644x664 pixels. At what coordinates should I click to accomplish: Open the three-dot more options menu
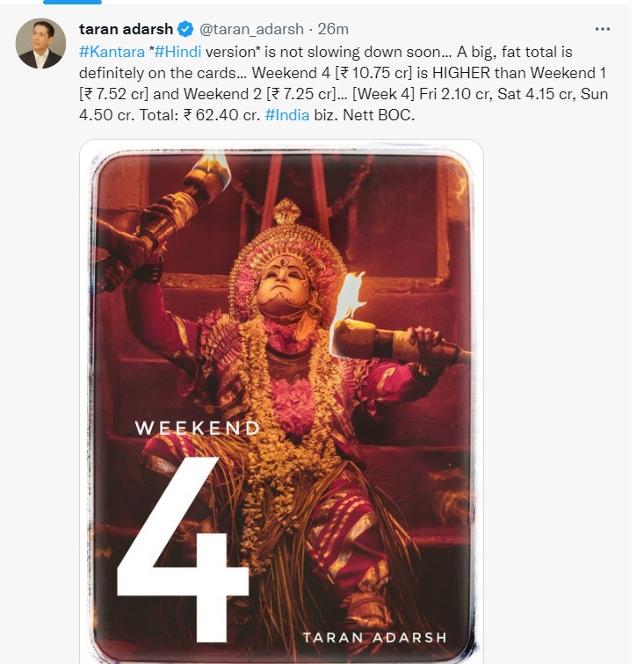[602, 29]
